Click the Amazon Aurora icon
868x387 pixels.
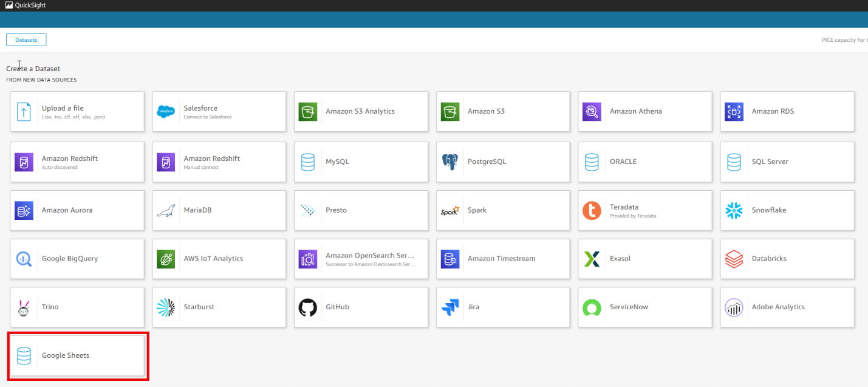click(24, 210)
